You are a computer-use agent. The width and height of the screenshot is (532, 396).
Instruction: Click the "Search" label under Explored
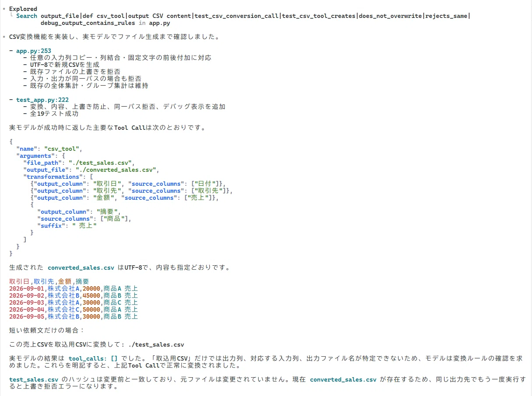tap(27, 16)
